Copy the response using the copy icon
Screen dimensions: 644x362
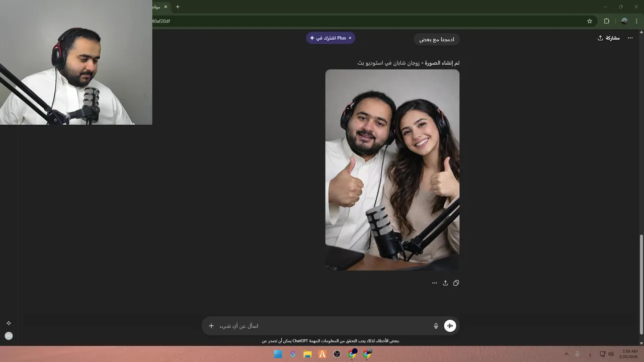coord(456,283)
